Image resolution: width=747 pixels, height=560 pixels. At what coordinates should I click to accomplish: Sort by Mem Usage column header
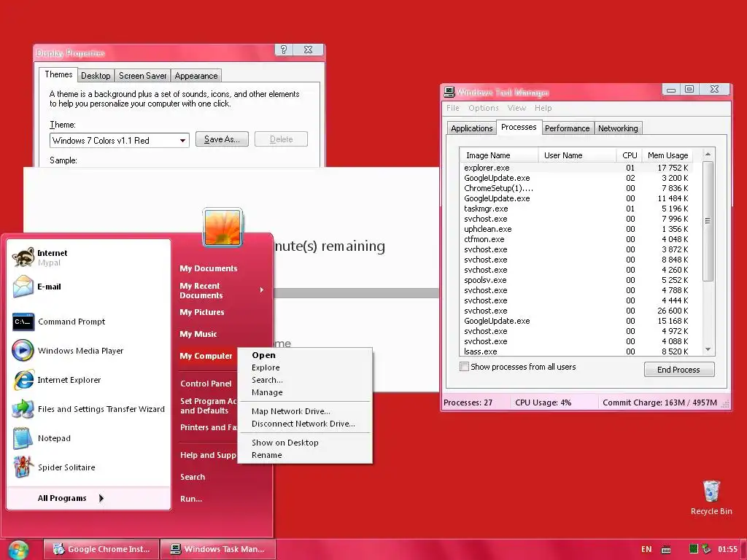coord(667,155)
